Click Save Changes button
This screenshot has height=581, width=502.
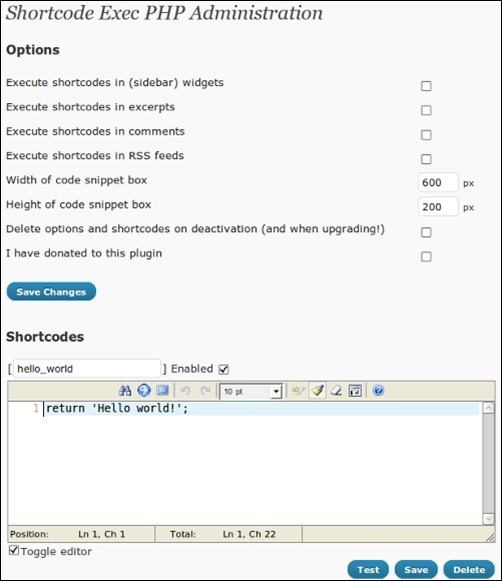click(51, 292)
